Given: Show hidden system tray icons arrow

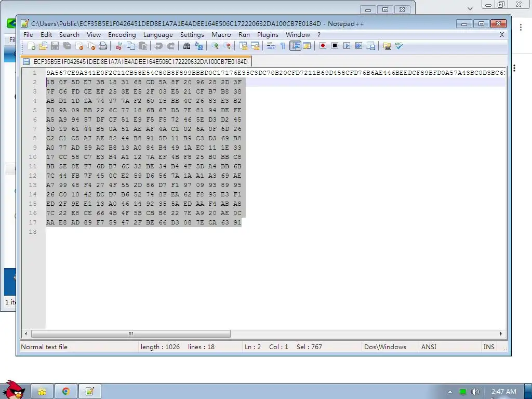Looking at the screenshot, I should (450, 392).
